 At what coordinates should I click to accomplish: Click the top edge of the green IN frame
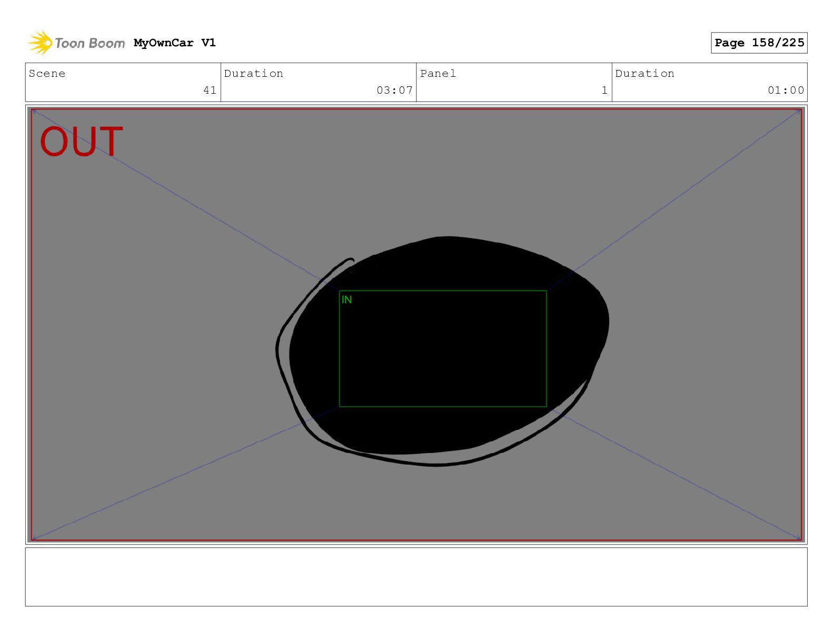[443, 291]
